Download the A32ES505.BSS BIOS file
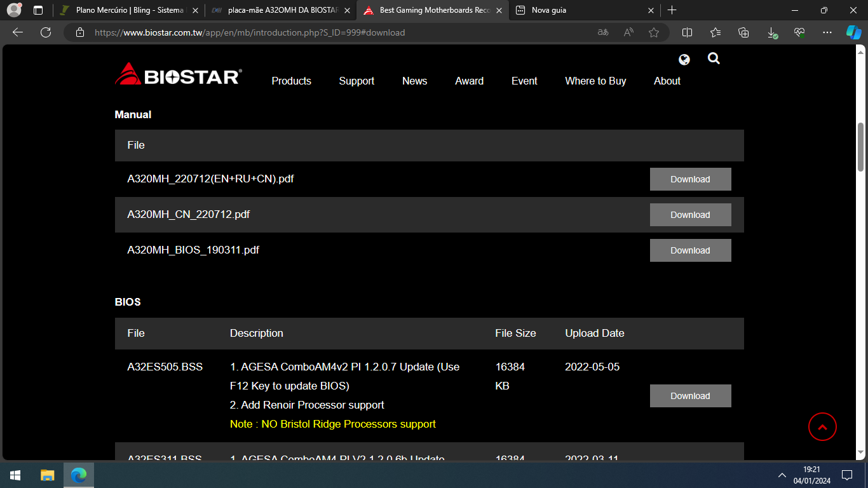Screen dimensions: 868x488 (691, 396)
